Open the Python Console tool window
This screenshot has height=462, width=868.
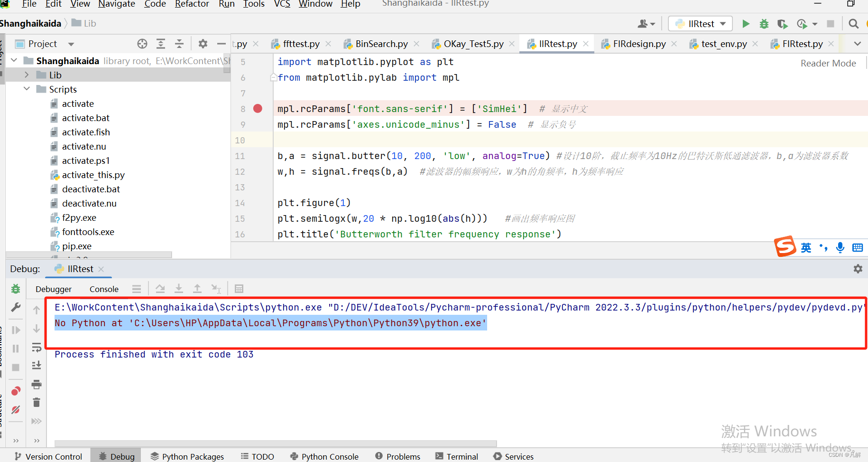pos(324,456)
